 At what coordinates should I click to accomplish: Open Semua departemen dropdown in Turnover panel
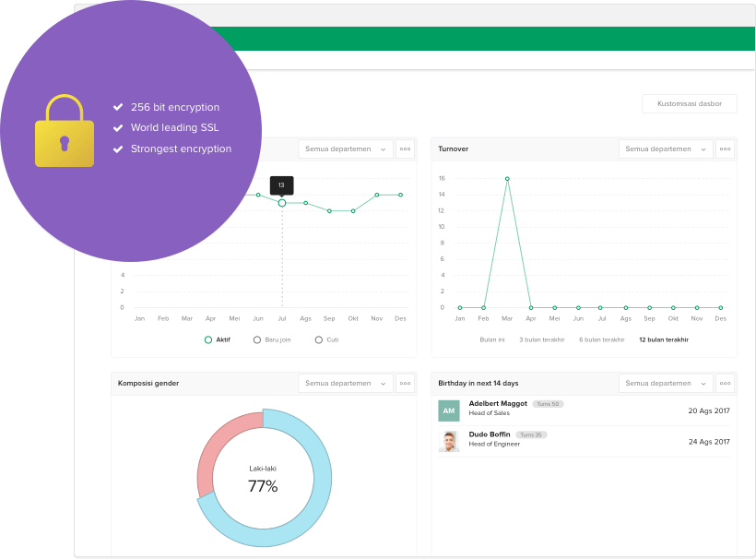(666, 149)
